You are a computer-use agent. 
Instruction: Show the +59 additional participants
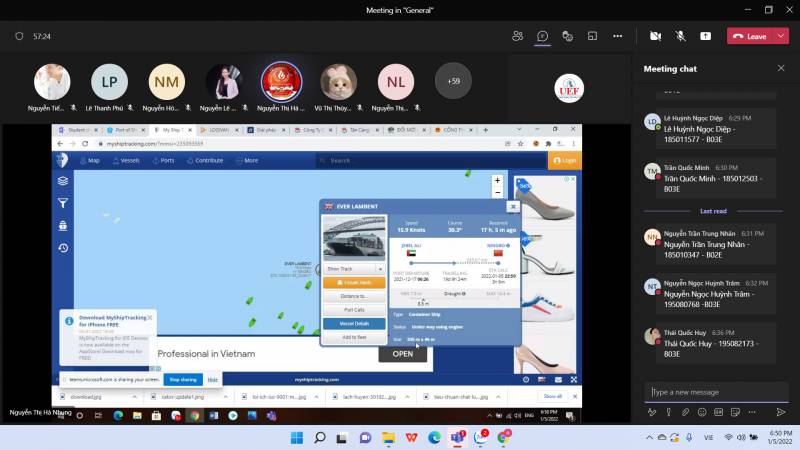453,81
